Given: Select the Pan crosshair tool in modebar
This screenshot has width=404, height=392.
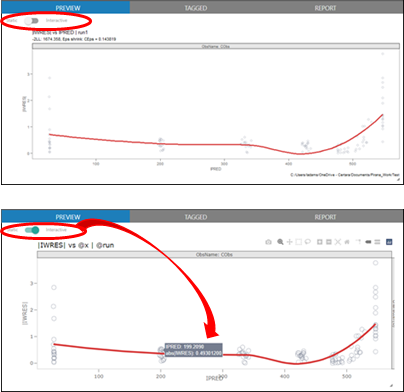Looking at the screenshot, I should coord(289,242).
